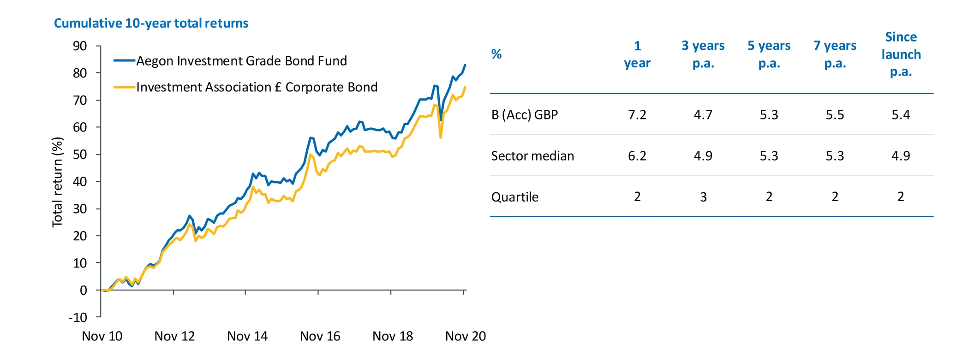
Task: Select the Aegon Investment Grade Bond Fund legend label
Action: (241, 61)
